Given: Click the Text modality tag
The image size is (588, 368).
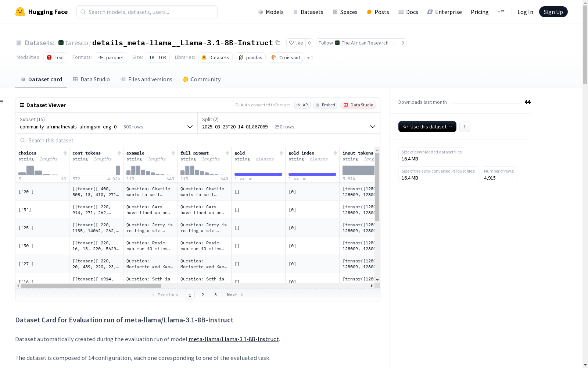Looking at the screenshot, I should tap(55, 57).
